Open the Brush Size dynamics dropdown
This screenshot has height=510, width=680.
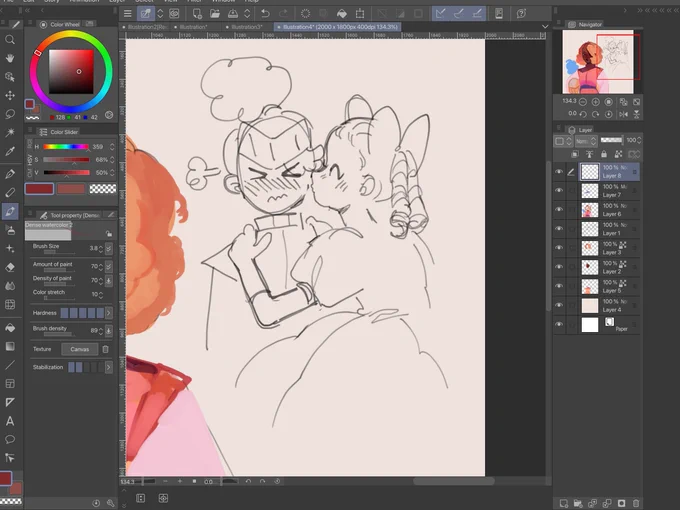(x=108, y=248)
